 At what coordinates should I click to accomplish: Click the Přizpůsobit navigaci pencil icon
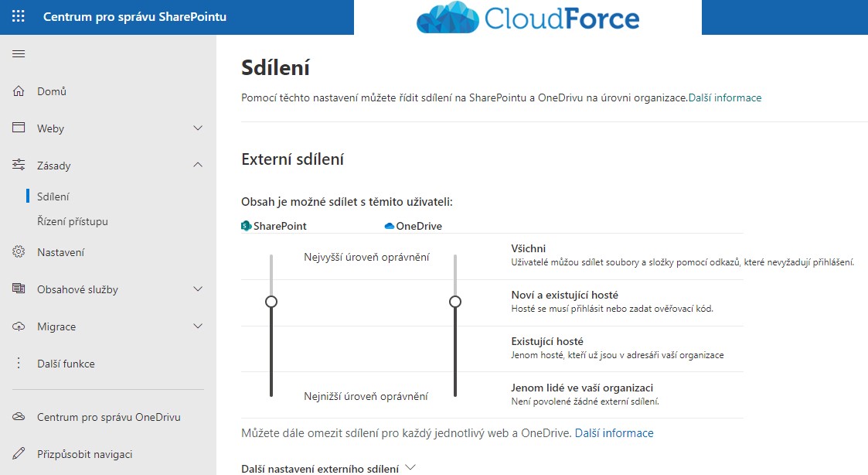pyautogui.click(x=19, y=453)
